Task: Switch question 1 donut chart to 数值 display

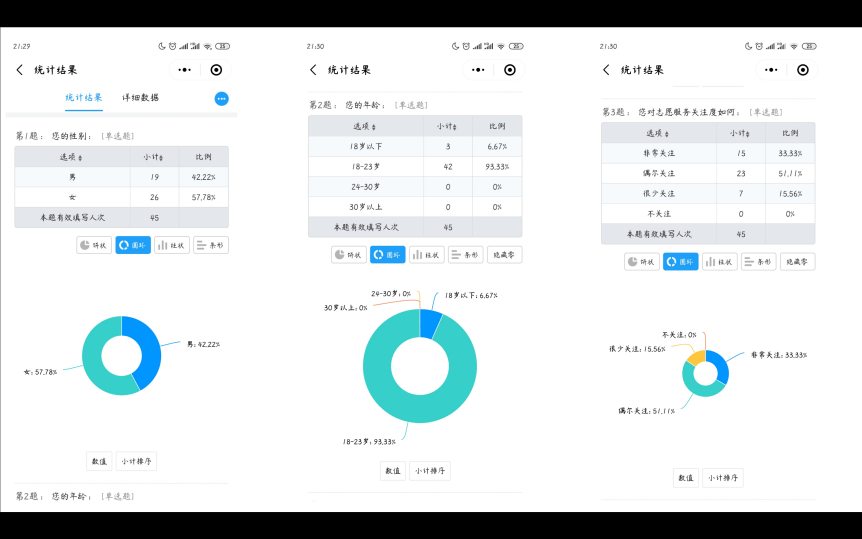Action: [99, 461]
